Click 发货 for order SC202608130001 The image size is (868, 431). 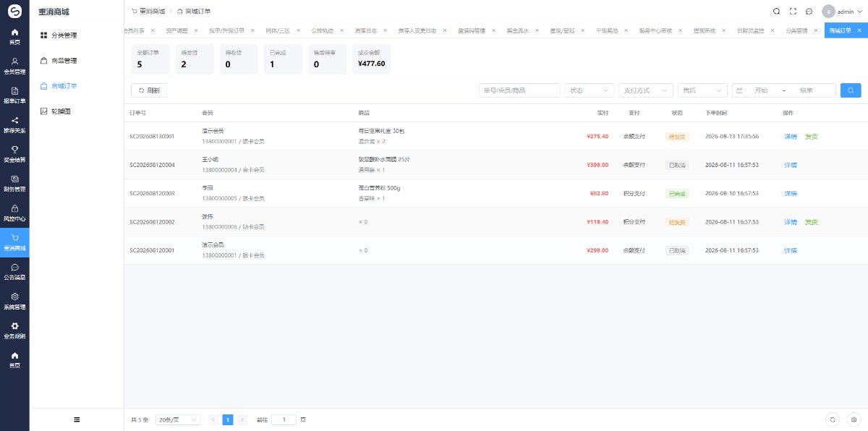[811, 136]
